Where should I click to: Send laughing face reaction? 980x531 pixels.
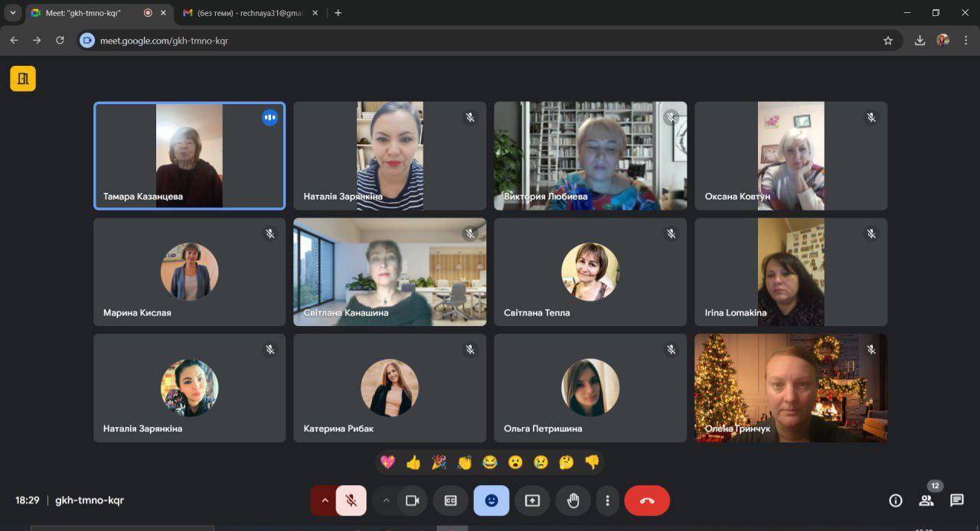490,462
